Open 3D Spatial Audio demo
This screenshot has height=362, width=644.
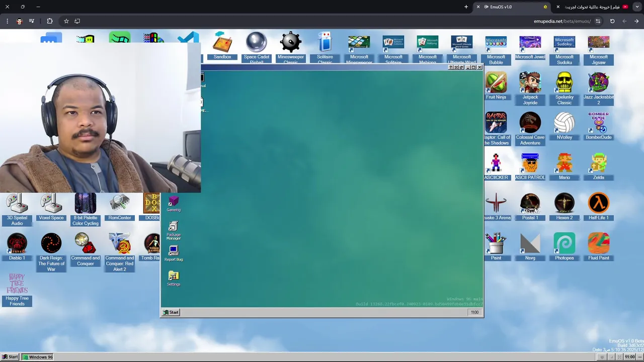(17, 209)
